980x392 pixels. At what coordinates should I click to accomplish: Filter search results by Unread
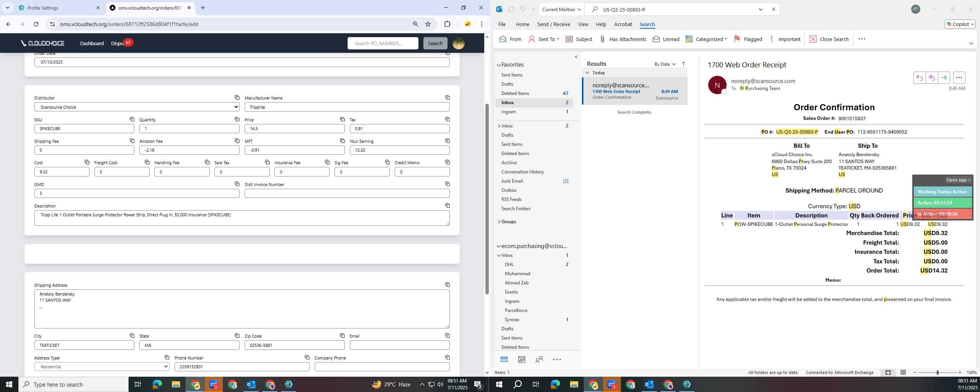666,39
